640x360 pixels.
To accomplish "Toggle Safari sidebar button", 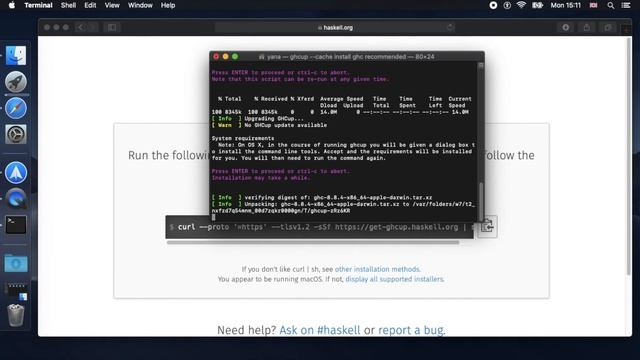I will point(112,27).
